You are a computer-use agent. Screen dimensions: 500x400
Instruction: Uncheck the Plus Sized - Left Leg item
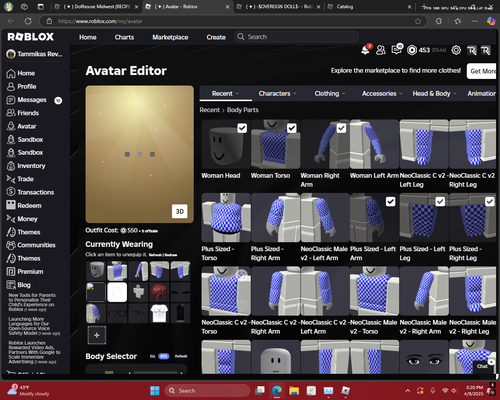pyautogui.click(x=440, y=202)
